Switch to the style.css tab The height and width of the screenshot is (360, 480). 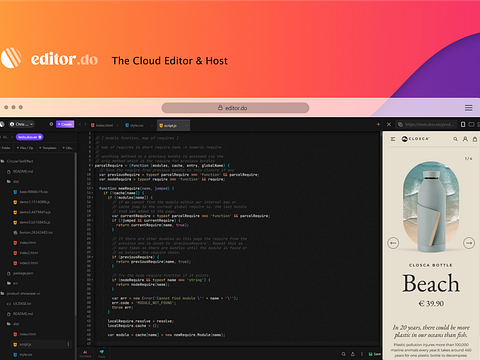pos(137,126)
